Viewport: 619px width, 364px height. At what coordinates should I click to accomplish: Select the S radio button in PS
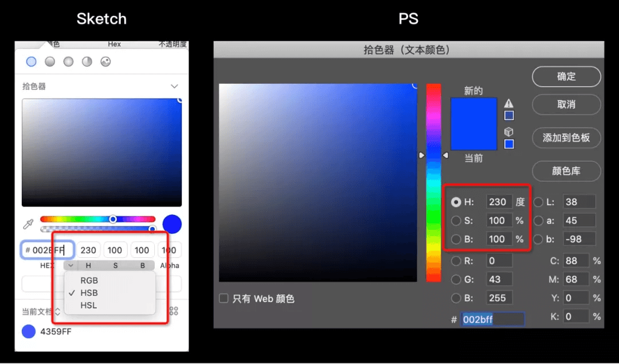[456, 221]
